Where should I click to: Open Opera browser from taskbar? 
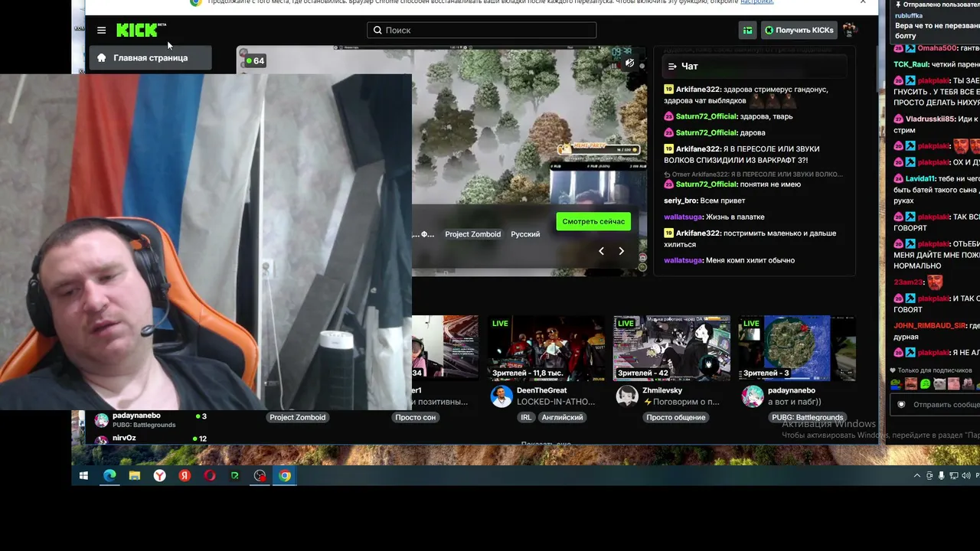210,476
